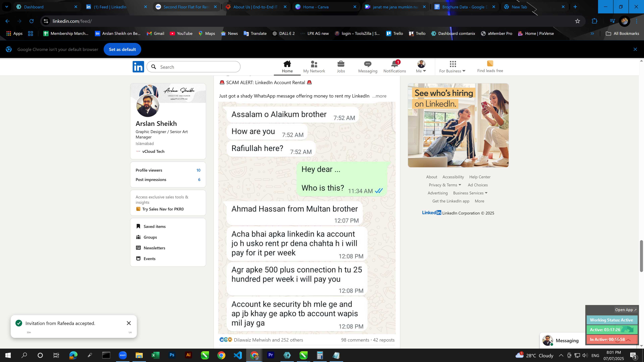Open Premiere Pro from the taskbar
644x362 pixels.
(271, 355)
